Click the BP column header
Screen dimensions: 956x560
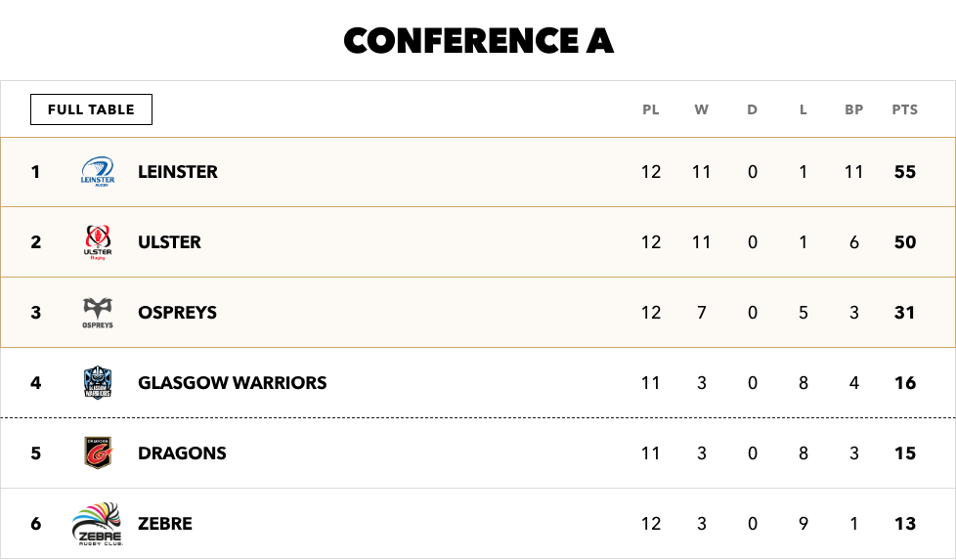pyautogui.click(x=853, y=109)
